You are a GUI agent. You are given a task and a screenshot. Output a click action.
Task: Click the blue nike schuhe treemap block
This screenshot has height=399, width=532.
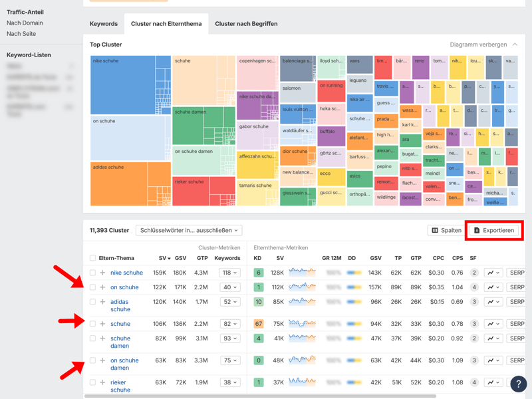pos(123,86)
